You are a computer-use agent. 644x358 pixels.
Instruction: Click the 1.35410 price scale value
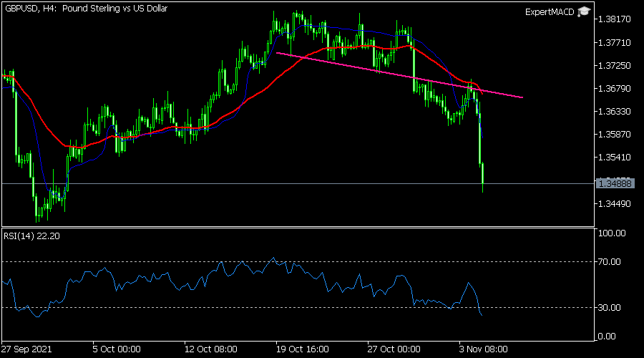[x=615, y=158]
